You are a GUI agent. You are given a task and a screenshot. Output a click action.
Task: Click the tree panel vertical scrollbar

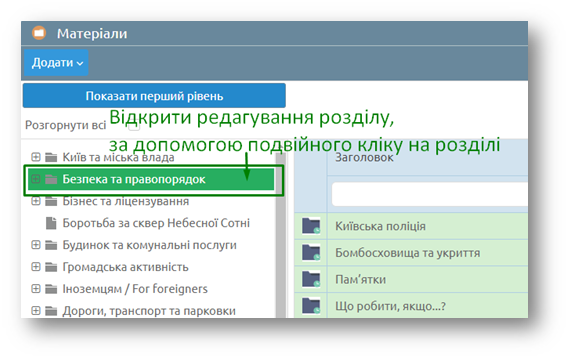point(281,235)
